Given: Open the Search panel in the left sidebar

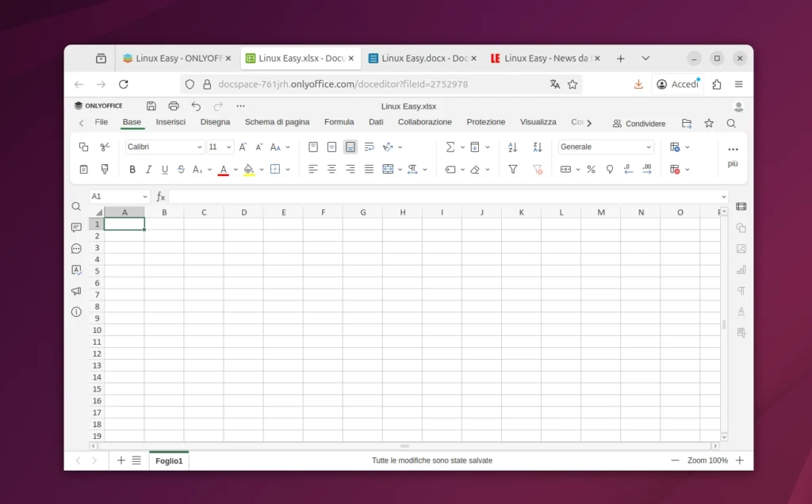Looking at the screenshot, I should pos(76,206).
